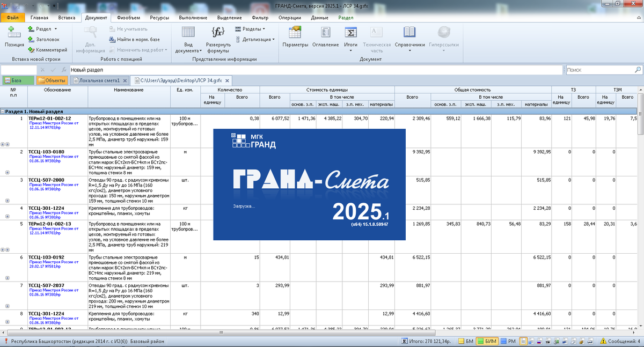Screen dimensions: 644x347
Task: Click Найти в норм. базе
Action: tap(134, 39)
